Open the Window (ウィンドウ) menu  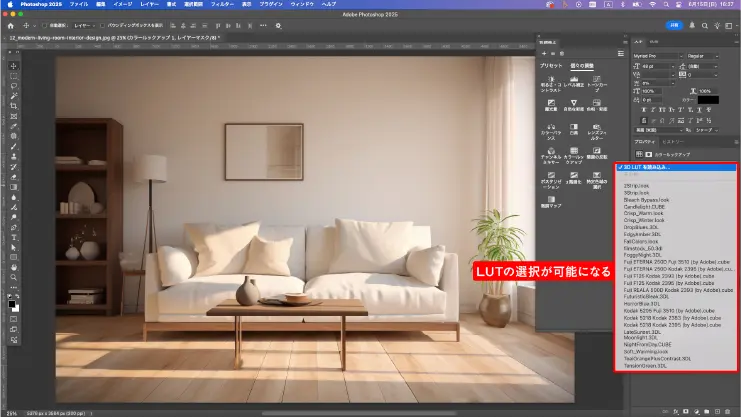tap(302, 4)
